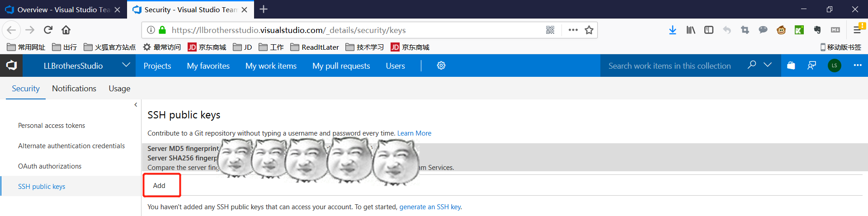Select SSH public keys in sidebar
This screenshot has width=868, height=216.
(x=42, y=187)
